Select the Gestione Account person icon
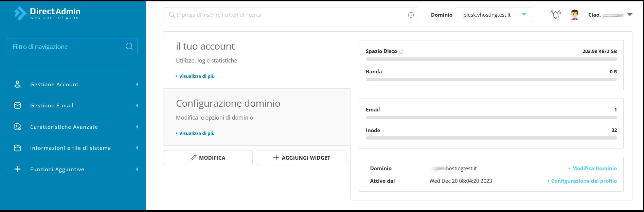 point(17,84)
